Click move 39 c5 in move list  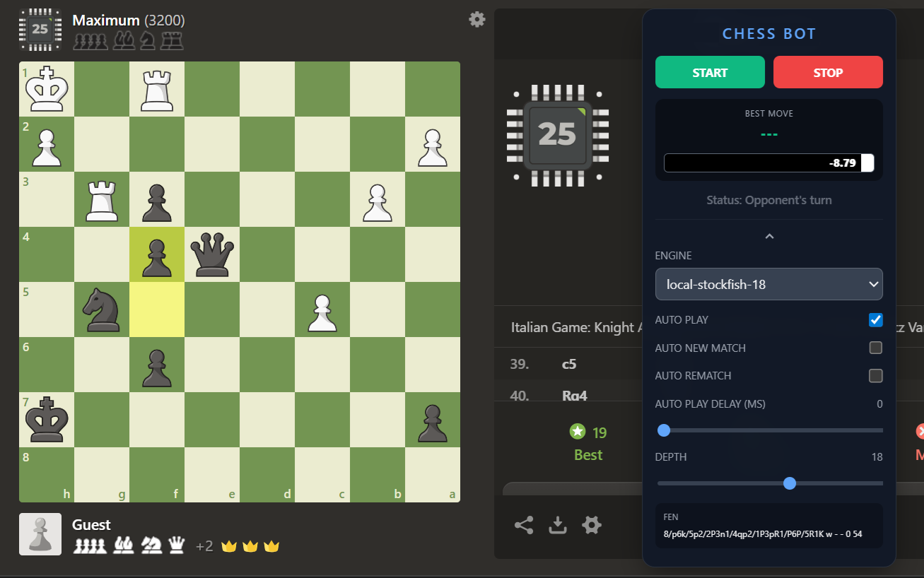coord(569,364)
